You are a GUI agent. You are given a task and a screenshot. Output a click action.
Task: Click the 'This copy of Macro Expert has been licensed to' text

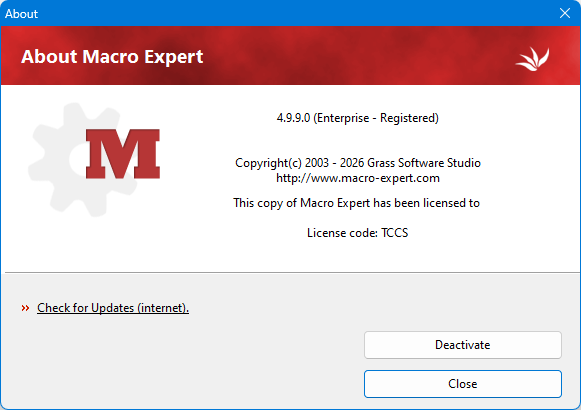(356, 203)
